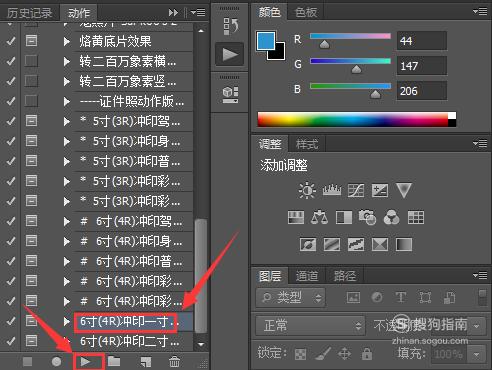Switch to the 色板 tab
The image size is (492, 370).
point(306,12)
